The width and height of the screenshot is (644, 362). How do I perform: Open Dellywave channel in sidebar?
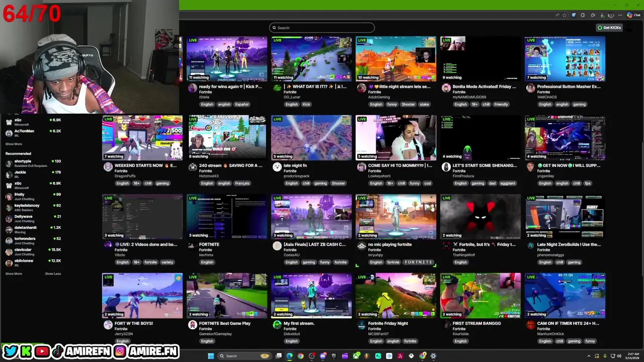[x=33, y=218]
